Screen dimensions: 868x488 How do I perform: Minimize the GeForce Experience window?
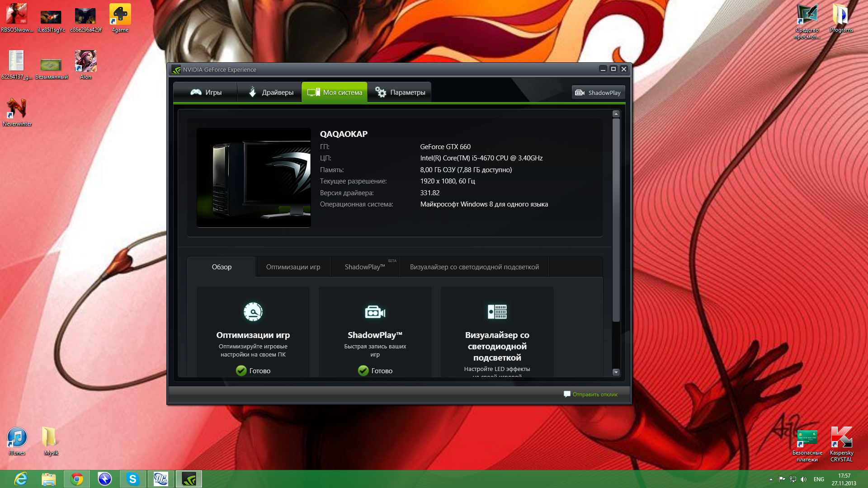(603, 69)
